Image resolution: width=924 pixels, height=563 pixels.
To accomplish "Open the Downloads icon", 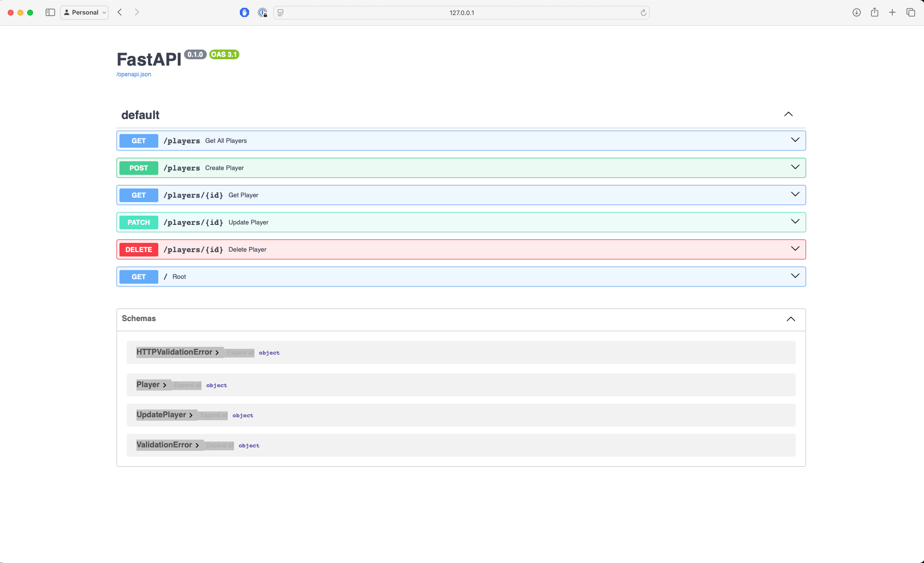I will click(x=857, y=13).
